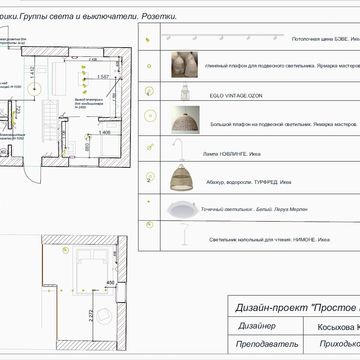Click the text 'EGLO VINTAGE.OZON'
The height and width of the screenshot is (360, 360).
click(236, 96)
